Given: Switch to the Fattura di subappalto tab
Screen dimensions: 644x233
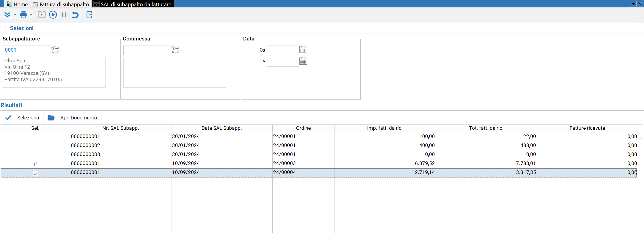Looking at the screenshot, I should pos(61,4).
